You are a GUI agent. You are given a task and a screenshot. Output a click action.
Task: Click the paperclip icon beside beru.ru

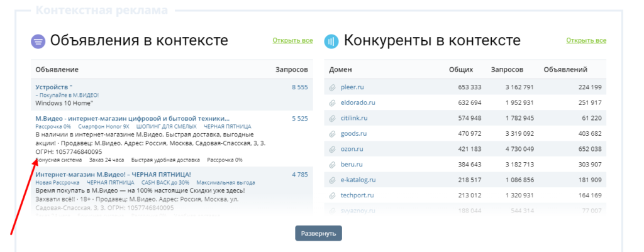333,165
